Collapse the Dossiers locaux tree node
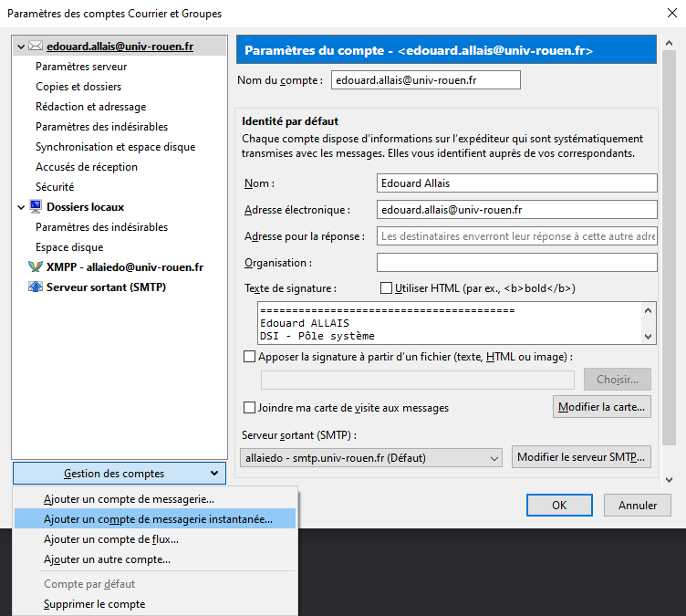Image resolution: width=686 pixels, height=616 pixels. tap(21, 207)
